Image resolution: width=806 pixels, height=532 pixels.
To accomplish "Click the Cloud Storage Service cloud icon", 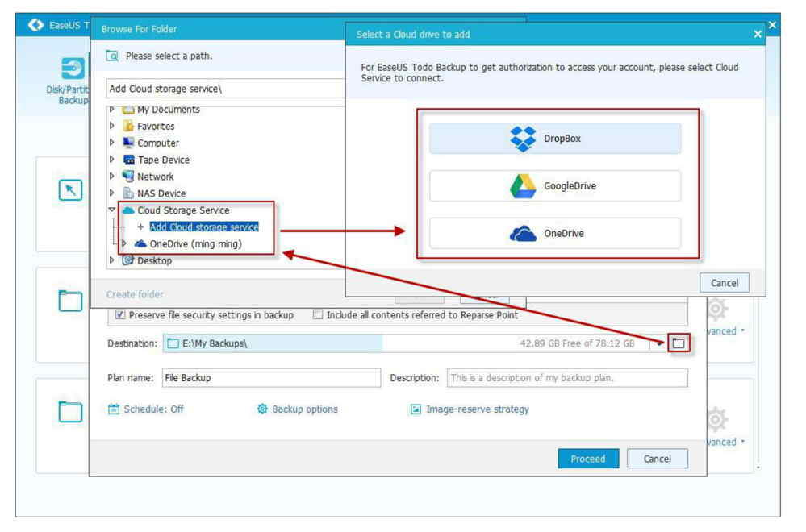I will [x=128, y=210].
